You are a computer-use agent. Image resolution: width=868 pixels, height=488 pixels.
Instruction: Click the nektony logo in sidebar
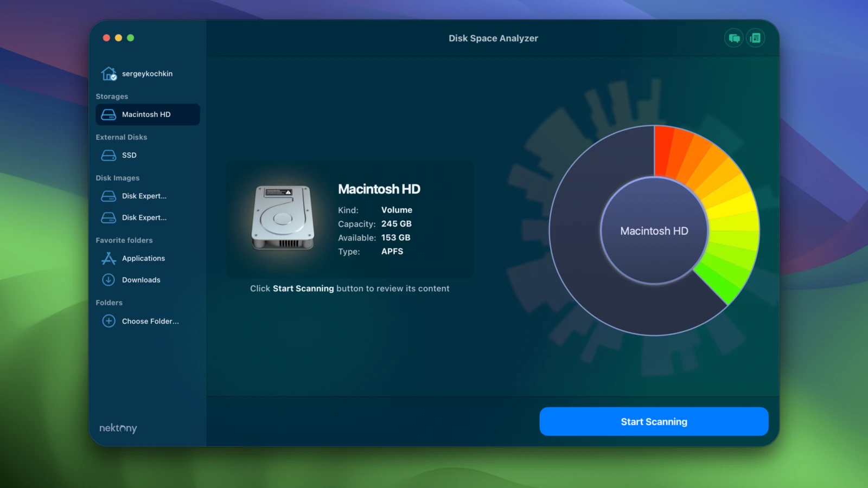(x=118, y=428)
